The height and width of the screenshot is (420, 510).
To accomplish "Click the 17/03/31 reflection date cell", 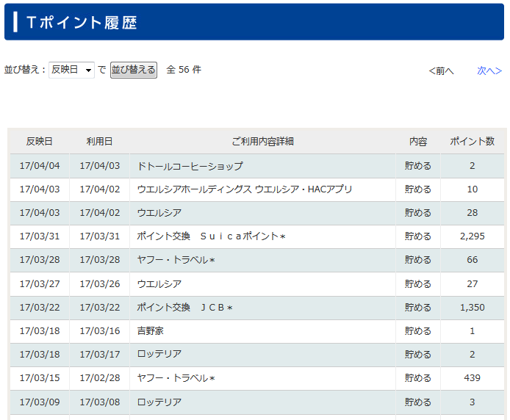I will [x=40, y=236].
